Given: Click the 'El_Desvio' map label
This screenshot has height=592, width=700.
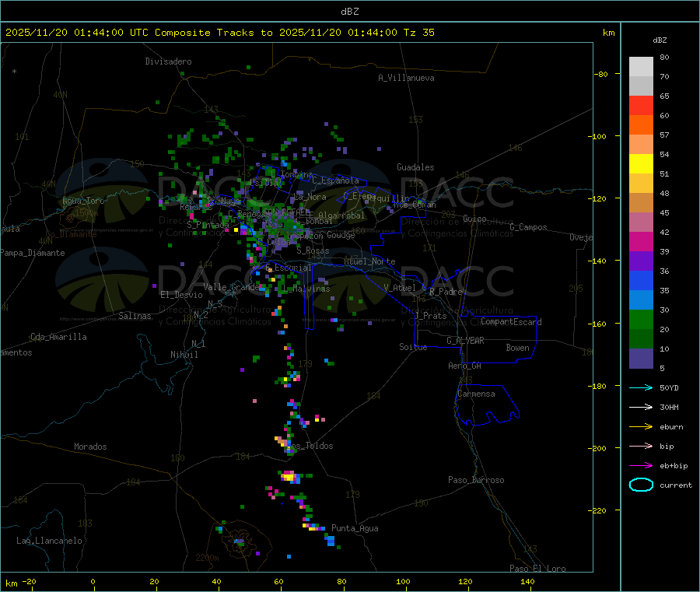Looking at the screenshot, I should (181, 295).
